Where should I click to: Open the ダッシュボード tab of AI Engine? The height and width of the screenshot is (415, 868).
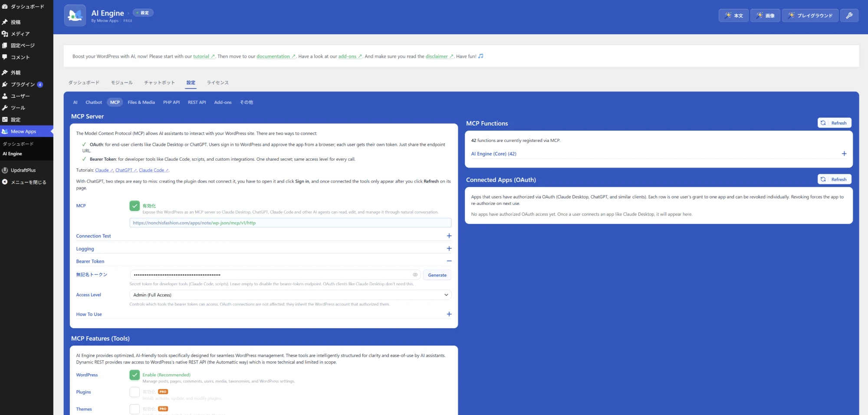click(x=84, y=82)
